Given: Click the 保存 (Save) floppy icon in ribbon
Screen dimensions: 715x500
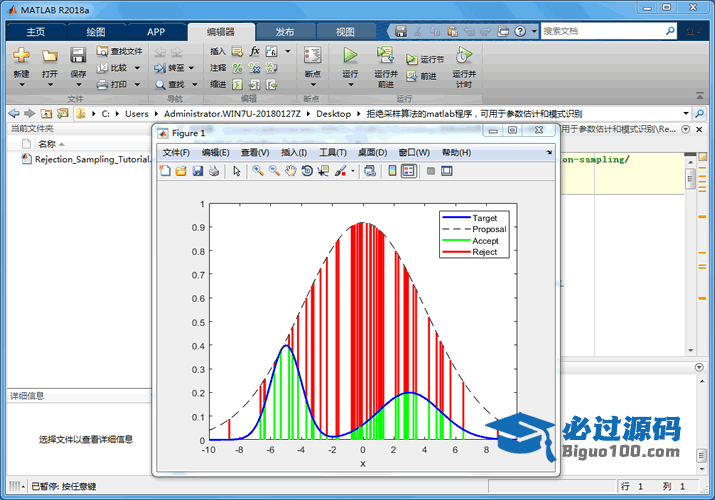Looking at the screenshot, I should tap(78, 55).
